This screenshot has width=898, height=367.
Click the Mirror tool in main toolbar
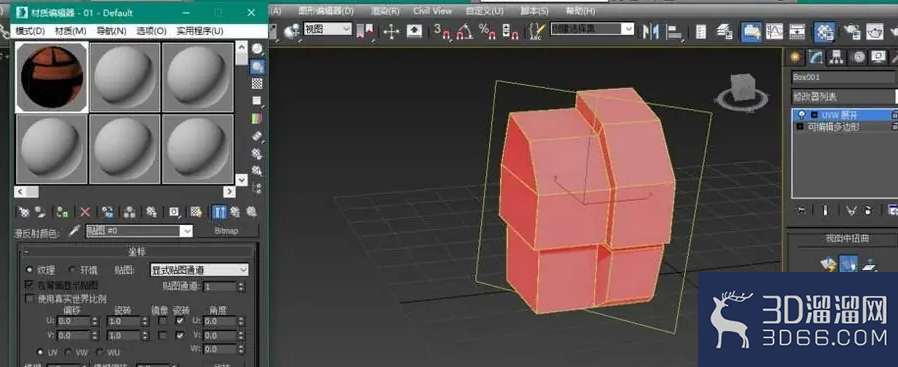650,32
